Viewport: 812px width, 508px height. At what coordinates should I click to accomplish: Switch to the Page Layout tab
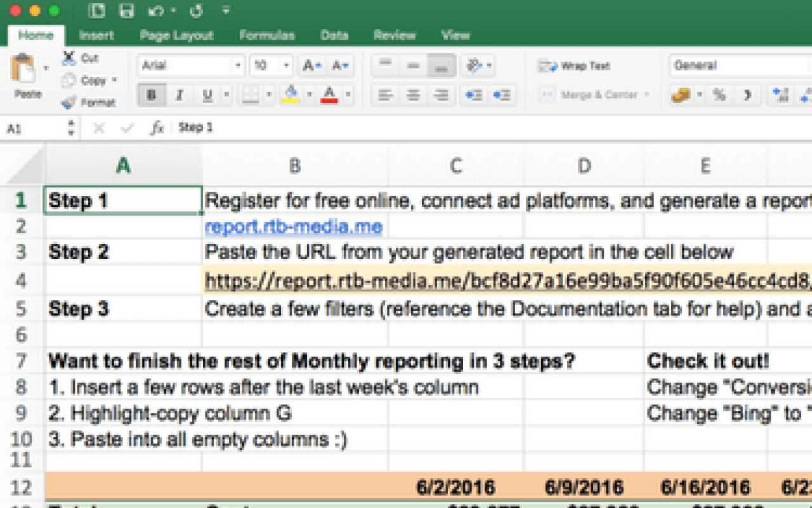point(176,36)
